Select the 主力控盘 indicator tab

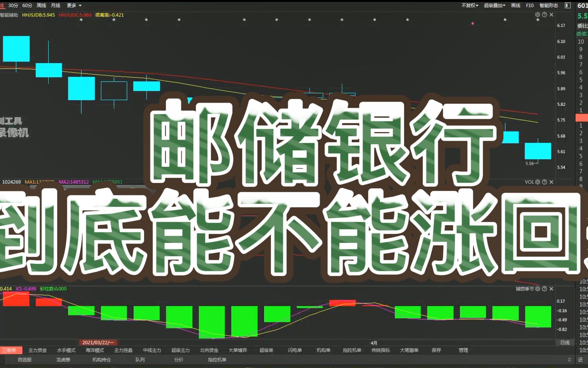[x=123, y=350]
